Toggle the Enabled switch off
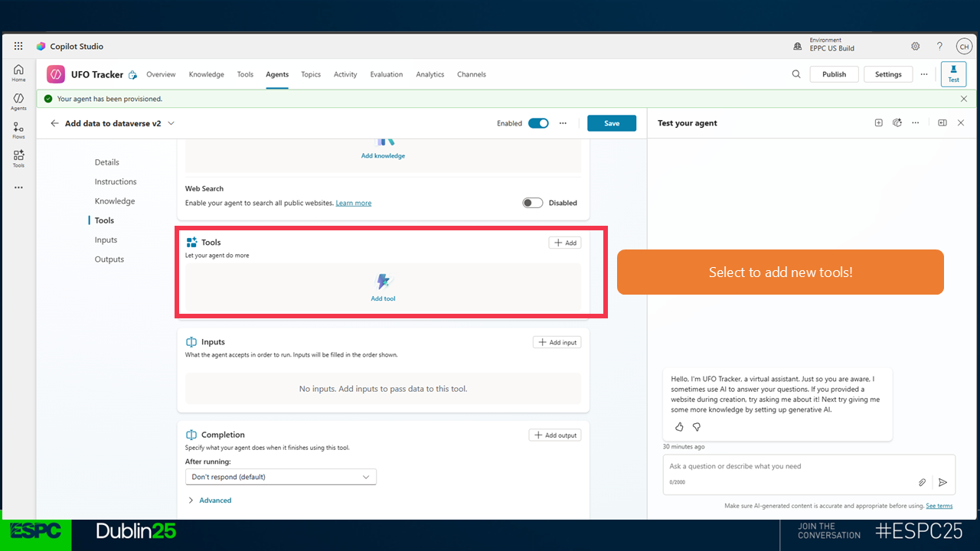Viewport: 980px width, 551px height. (538, 123)
